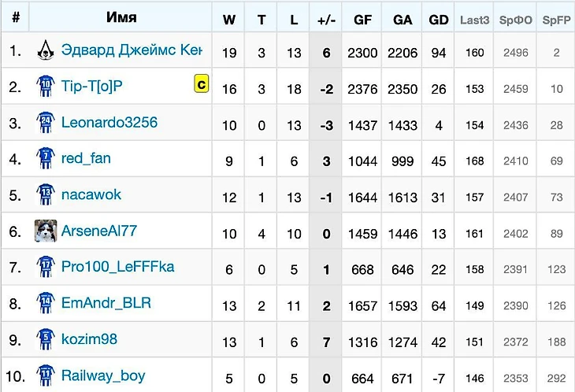Click the number 5 jersey icon beside kozim98
Viewport: 575px width, 392px height.
46,339
